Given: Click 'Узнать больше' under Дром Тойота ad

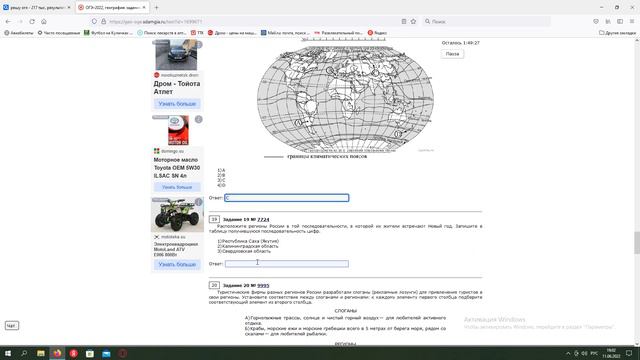Looking at the screenshot, I should 177,104.
